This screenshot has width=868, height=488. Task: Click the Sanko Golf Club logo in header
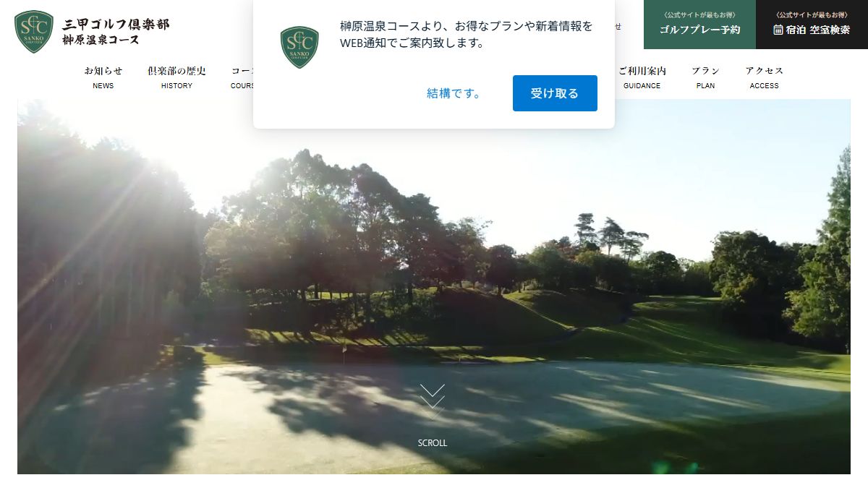click(x=34, y=32)
